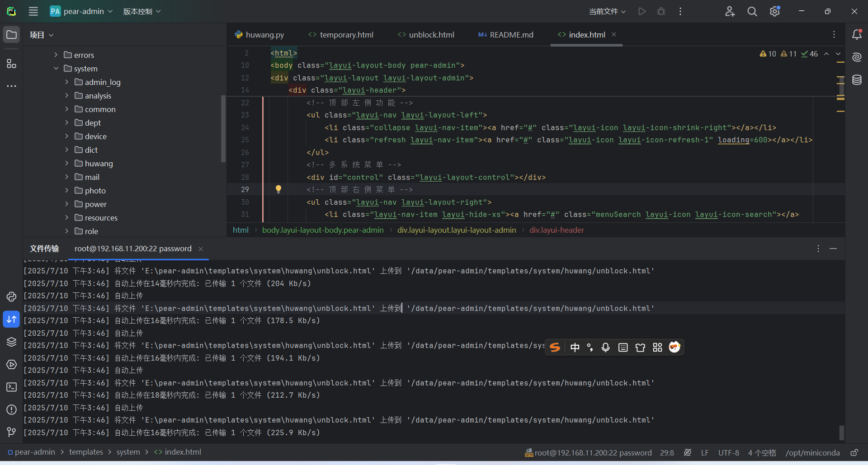
Task: Open the AI Assistant spiral icon
Action: pos(857,57)
